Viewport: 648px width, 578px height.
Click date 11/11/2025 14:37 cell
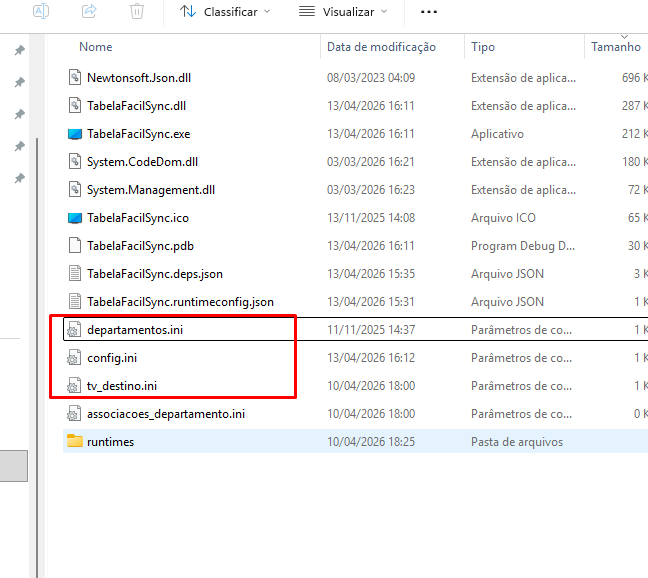pyautogui.click(x=371, y=330)
